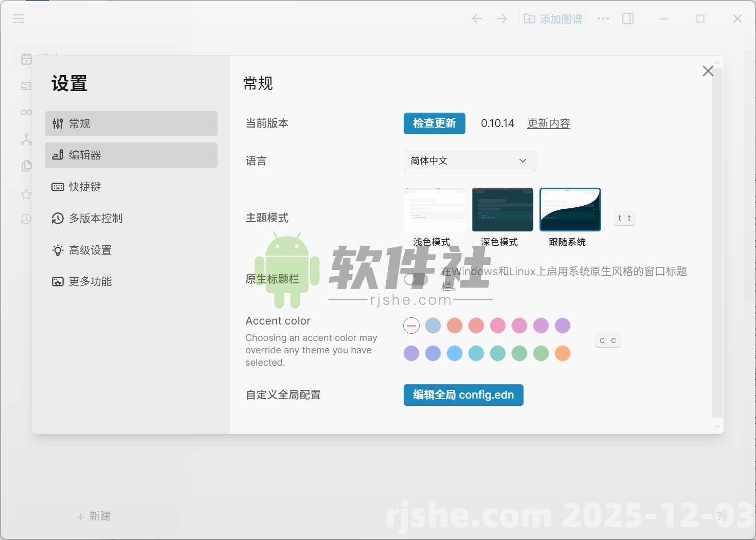Show favorites using the star icon

26,194
